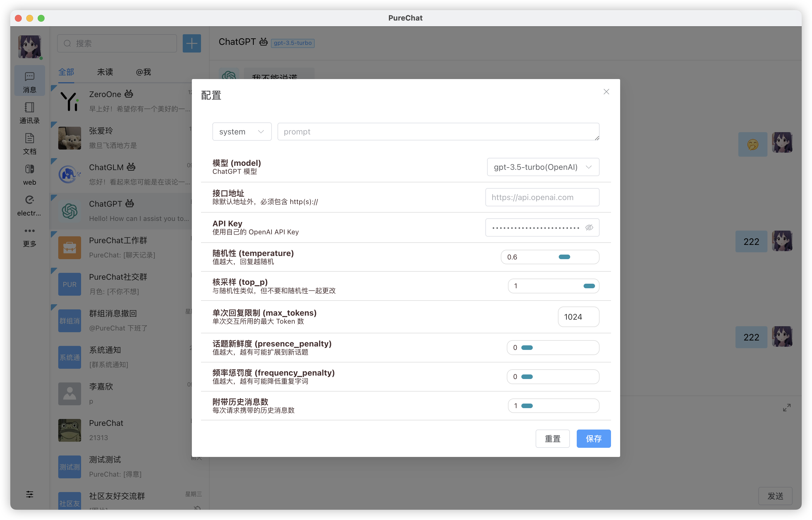This screenshot has height=520, width=812.
Task: Click the ChatGPT conversation logo avatar
Action: [x=70, y=211]
